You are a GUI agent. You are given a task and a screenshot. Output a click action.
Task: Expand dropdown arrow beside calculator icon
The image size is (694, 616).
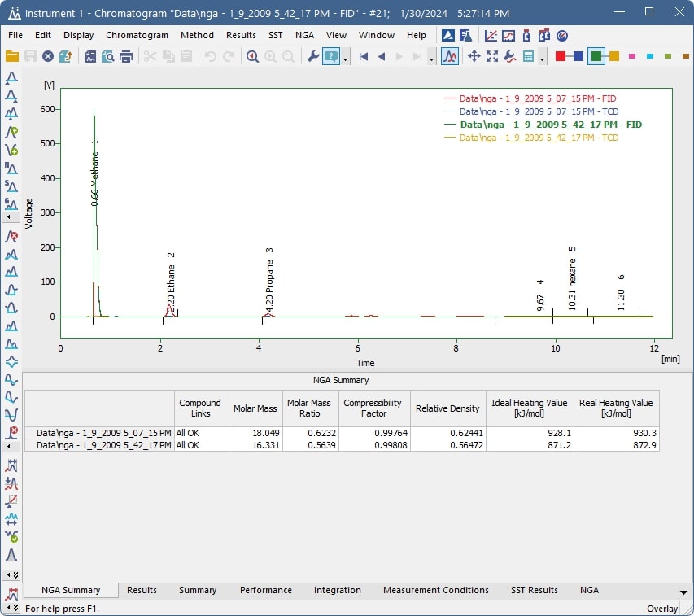[x=542, y=59]
